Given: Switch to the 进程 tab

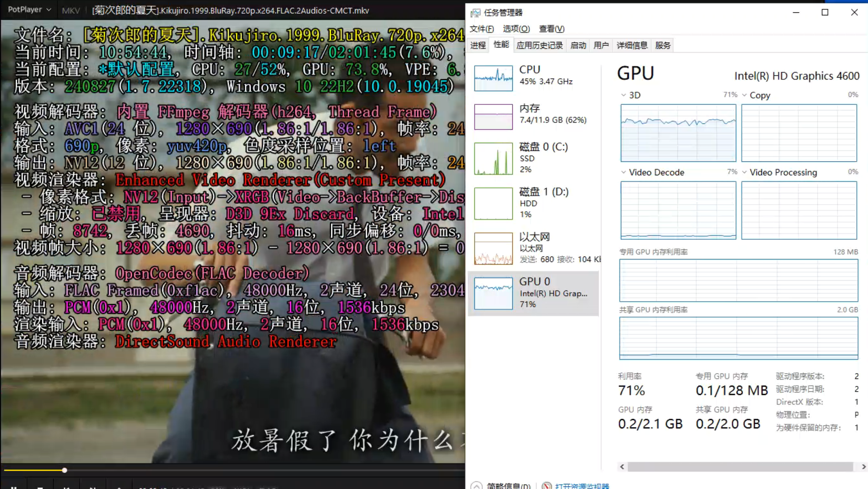Looking at the screenshot, I should [x=478, y=45].
